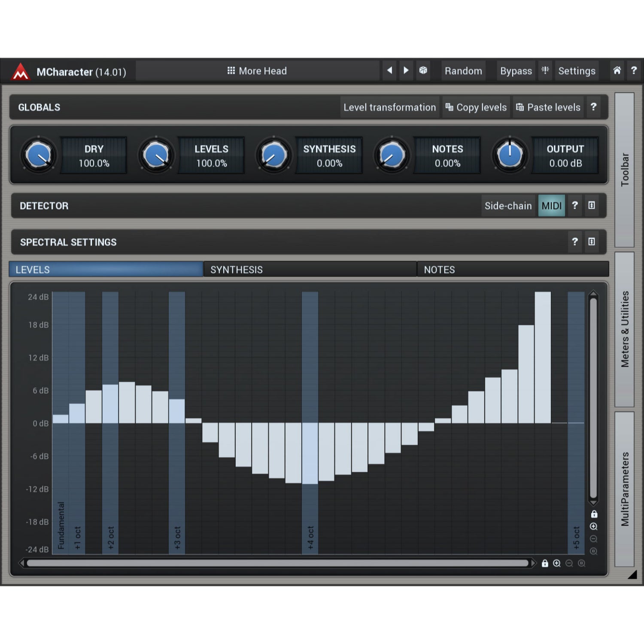
Task: Open the title bar help question mark
Action: 634,70
